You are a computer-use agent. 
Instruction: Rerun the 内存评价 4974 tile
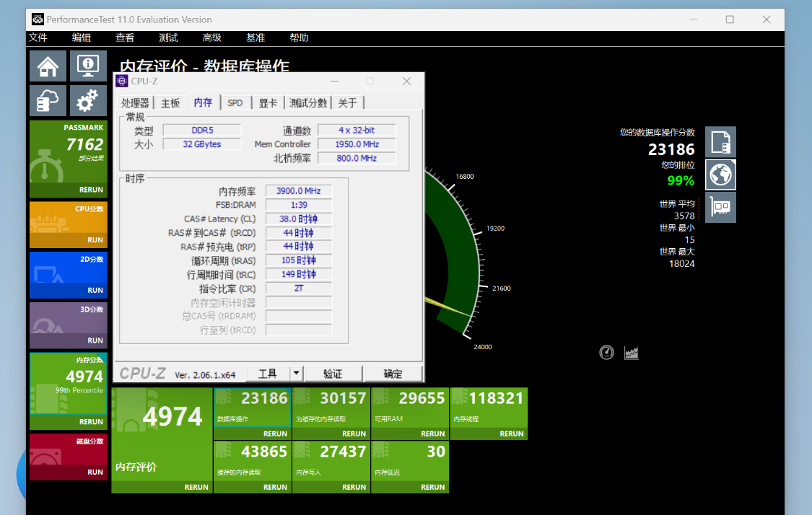(x=196, y=487)
